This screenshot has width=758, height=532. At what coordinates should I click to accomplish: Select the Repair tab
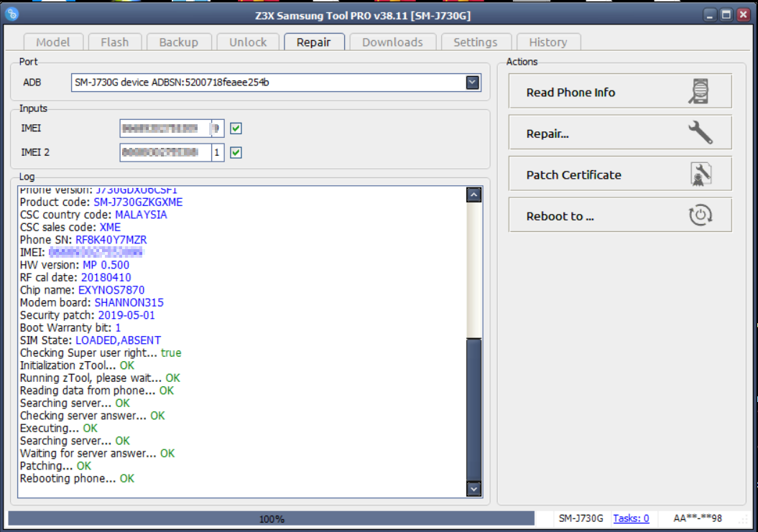pyautogui.click(x=314, y=42)
